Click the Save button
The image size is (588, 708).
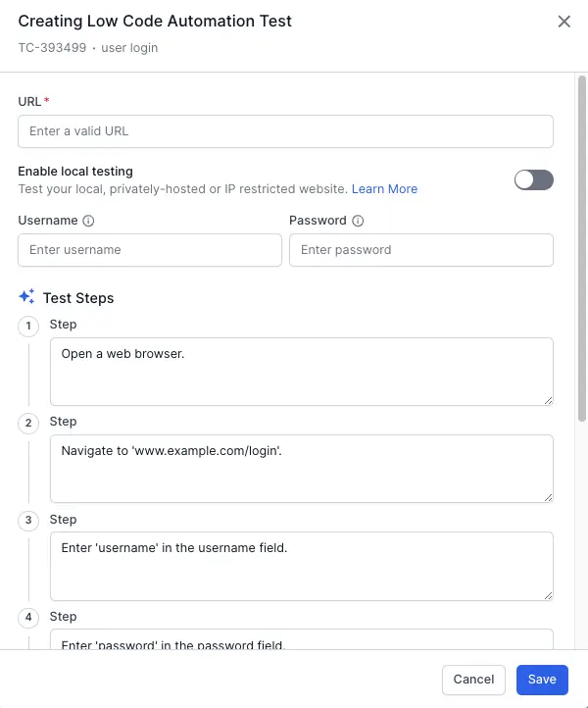point(542,680)
